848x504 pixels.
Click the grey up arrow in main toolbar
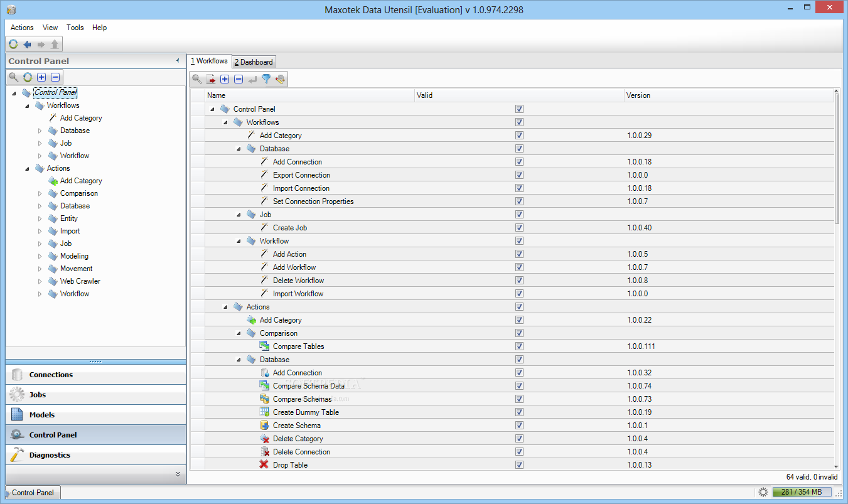click(x=55, y=44)
